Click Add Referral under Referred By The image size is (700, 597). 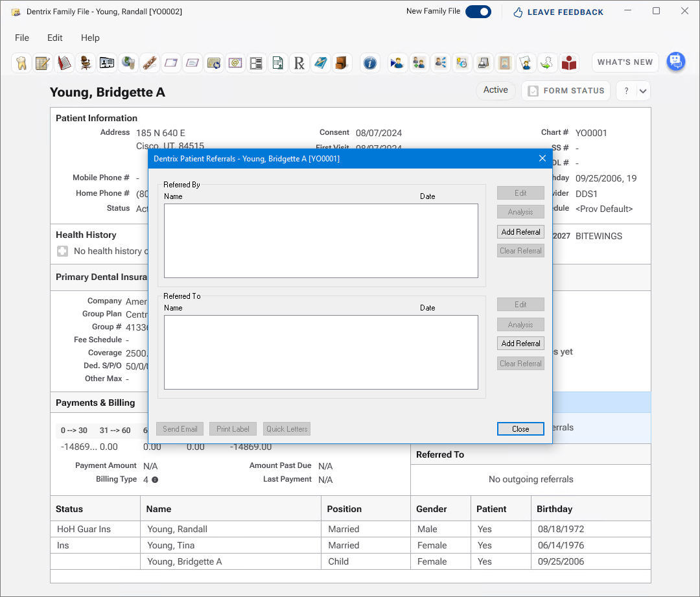click(x=520, y=232)
